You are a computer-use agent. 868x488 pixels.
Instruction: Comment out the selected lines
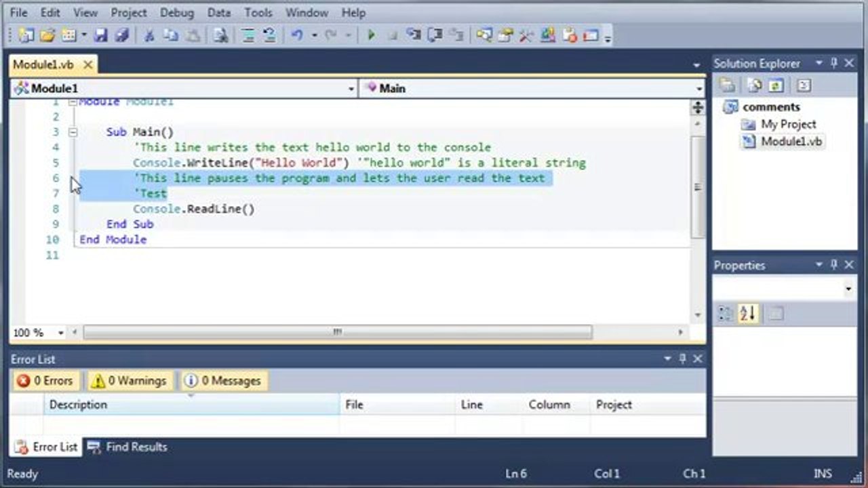[248, 35]
